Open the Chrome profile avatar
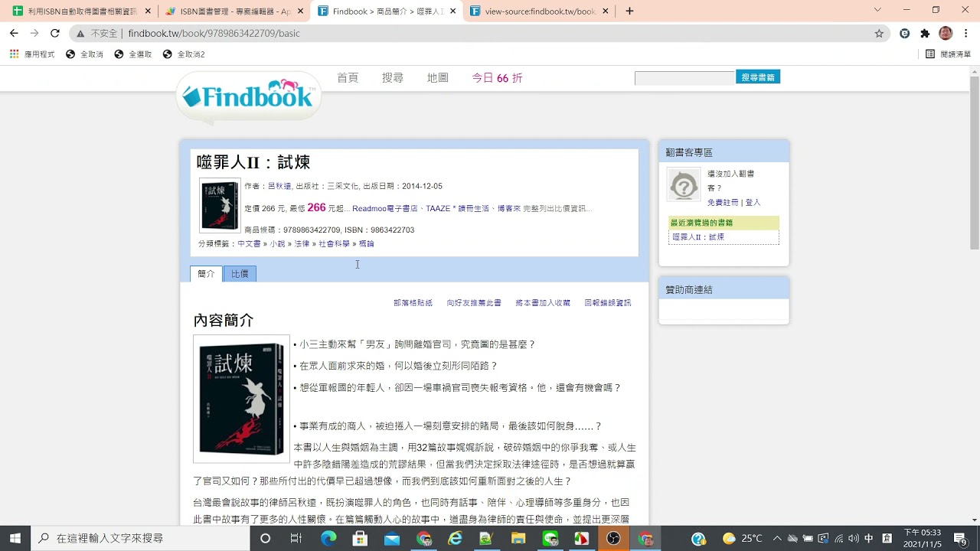This screenshot has width=980, height=551. (946, 33)
